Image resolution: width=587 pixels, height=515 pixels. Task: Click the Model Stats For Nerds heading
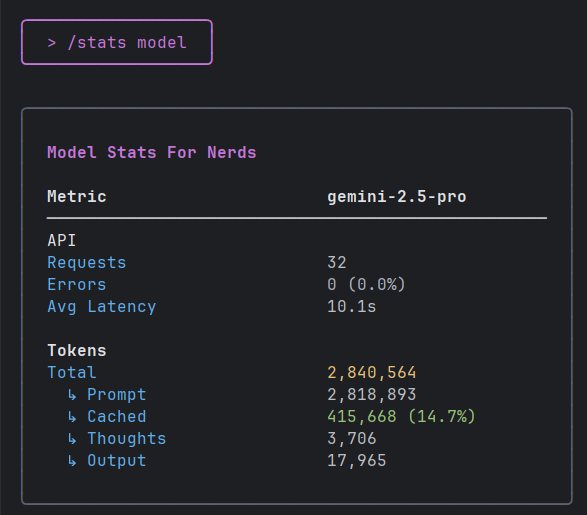point(152,152)
